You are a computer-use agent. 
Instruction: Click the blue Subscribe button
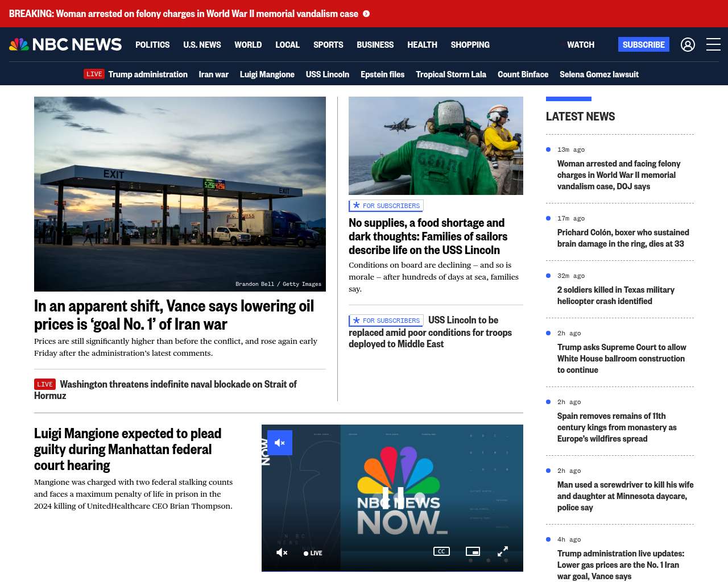pos(644,44)
